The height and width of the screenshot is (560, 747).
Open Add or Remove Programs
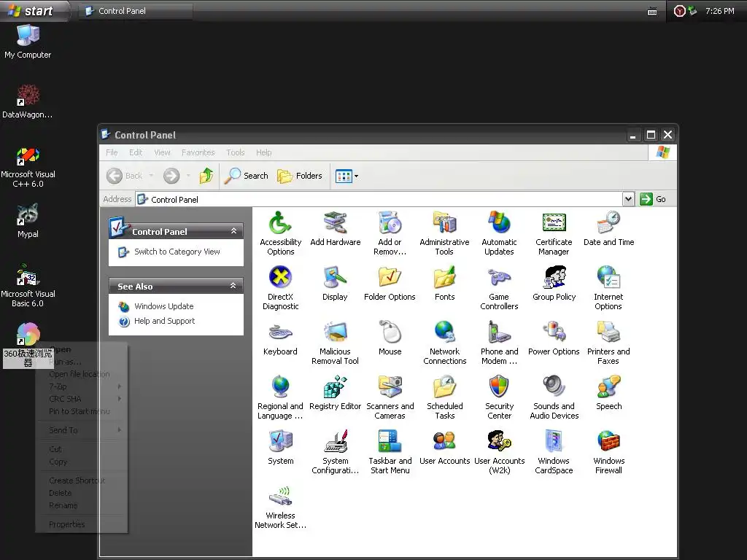[390, 233]
